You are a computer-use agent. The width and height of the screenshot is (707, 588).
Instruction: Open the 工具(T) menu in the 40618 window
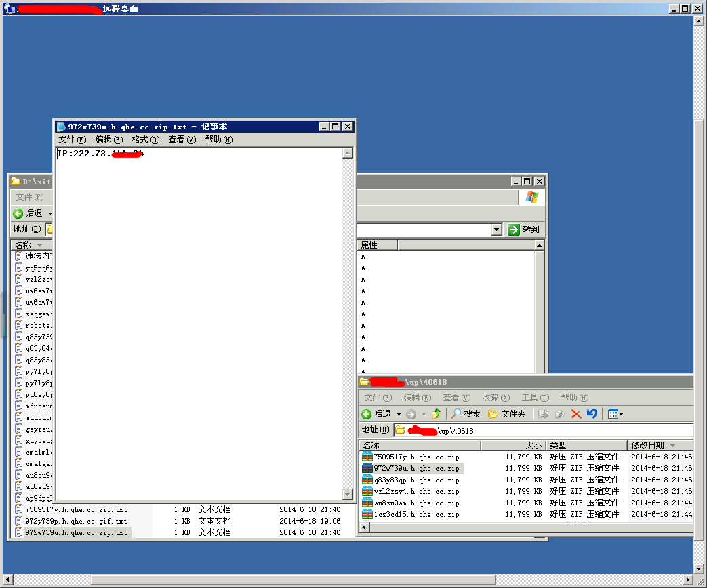coord(536,398)
